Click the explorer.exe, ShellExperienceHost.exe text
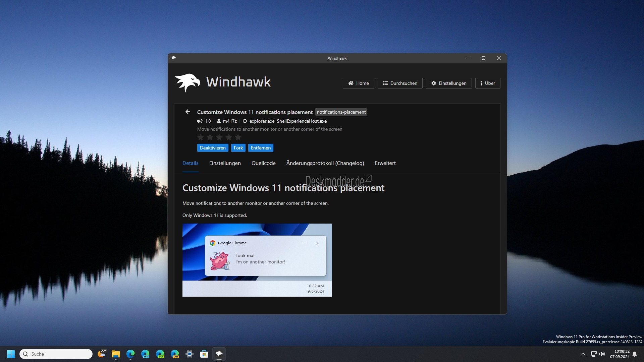Screen dimensions: 644x362 288,121
